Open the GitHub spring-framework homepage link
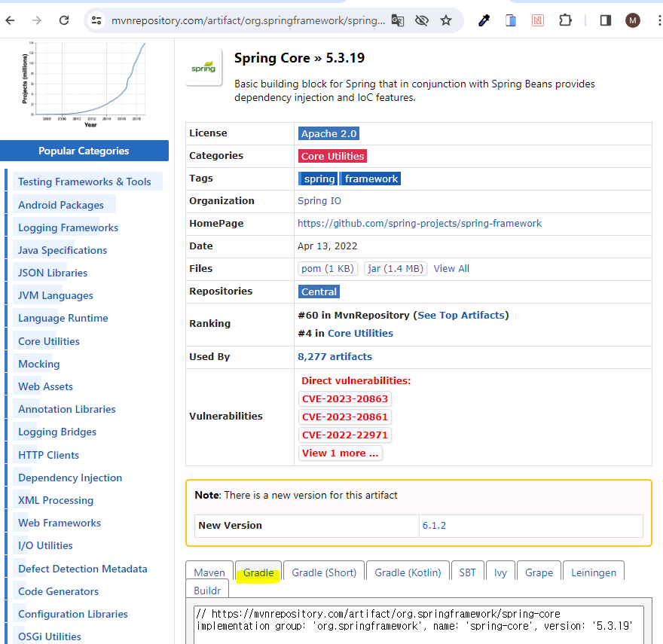663x644 pixels. pos(420,223)
